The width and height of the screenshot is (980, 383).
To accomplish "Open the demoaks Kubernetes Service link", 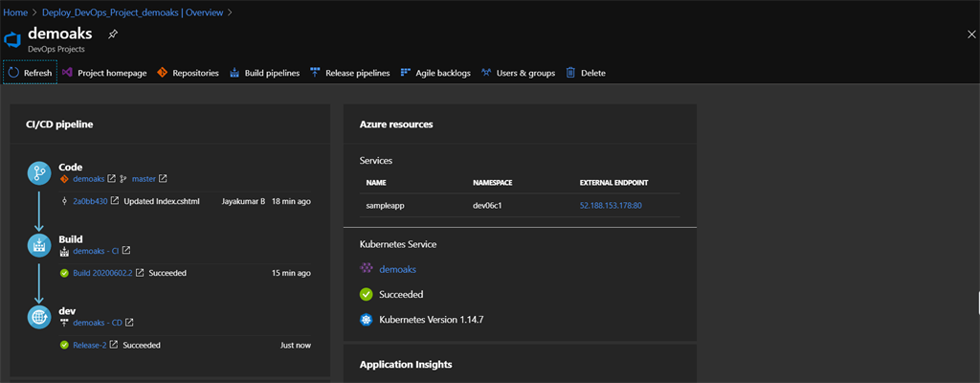I will click(x=397, y=269).
